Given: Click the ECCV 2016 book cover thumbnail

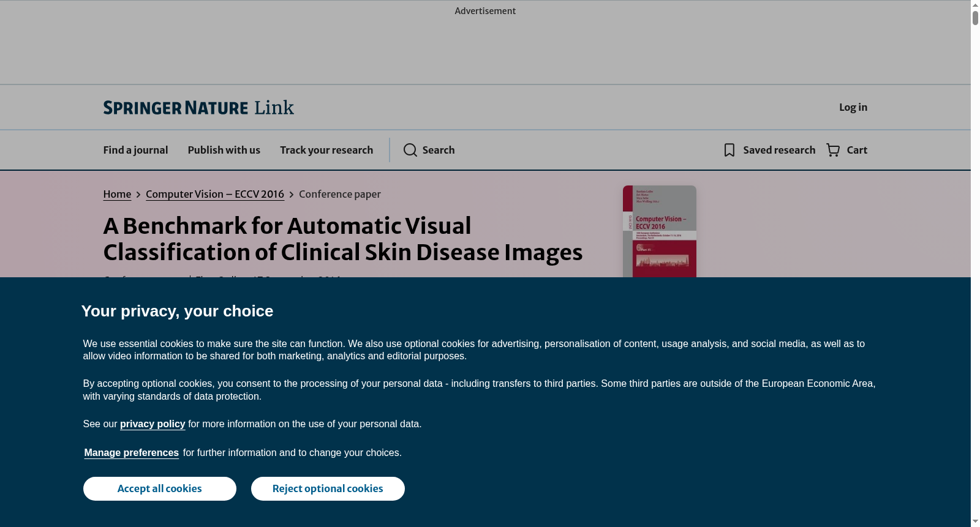Looking at the screenshot, I should pos(660,231).
